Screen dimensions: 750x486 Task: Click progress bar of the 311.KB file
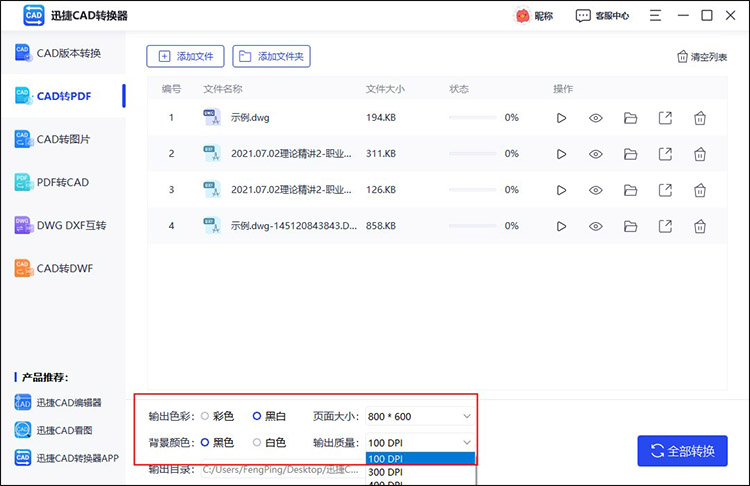click(473, 154)
